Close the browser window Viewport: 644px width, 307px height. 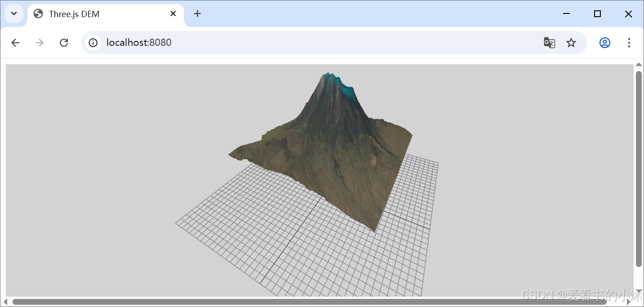click(629, 14)
